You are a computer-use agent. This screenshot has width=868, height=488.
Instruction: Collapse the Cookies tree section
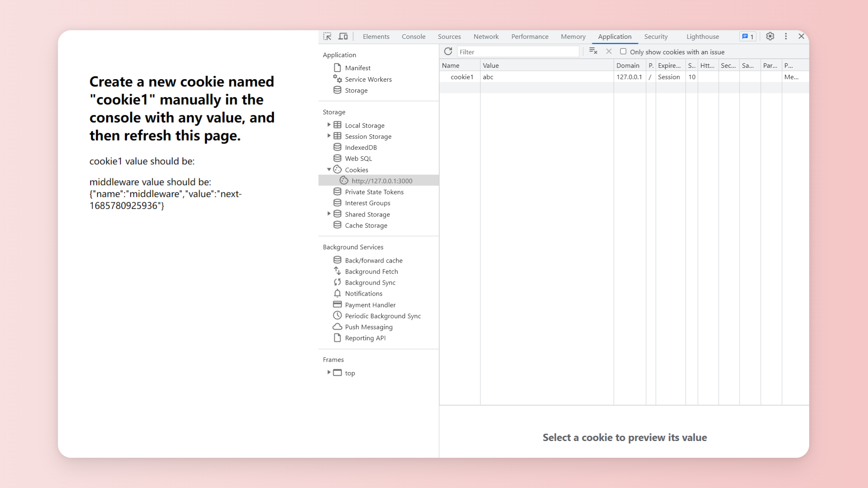pyautogui.click(x=329, y=169)
